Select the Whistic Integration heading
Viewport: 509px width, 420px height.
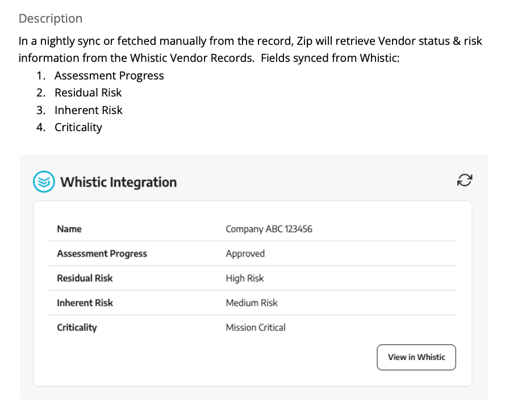119,182
